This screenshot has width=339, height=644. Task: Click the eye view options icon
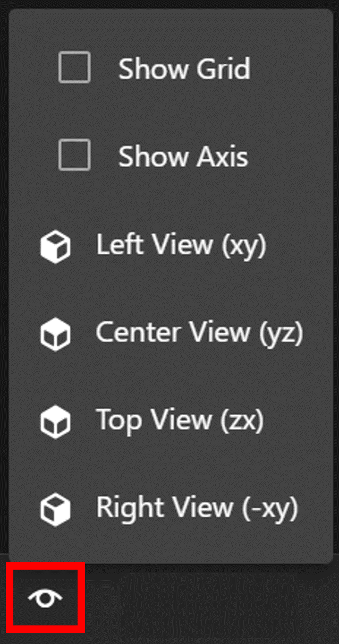(45, 599)
